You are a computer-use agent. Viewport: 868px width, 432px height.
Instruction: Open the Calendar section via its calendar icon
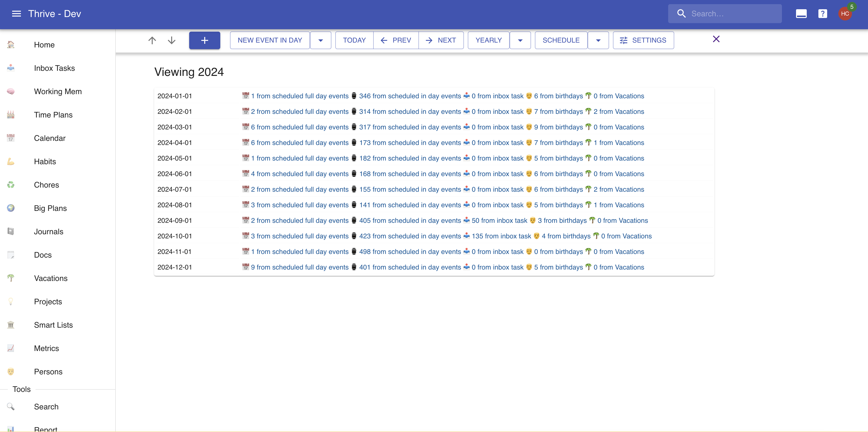click(11, 138)
